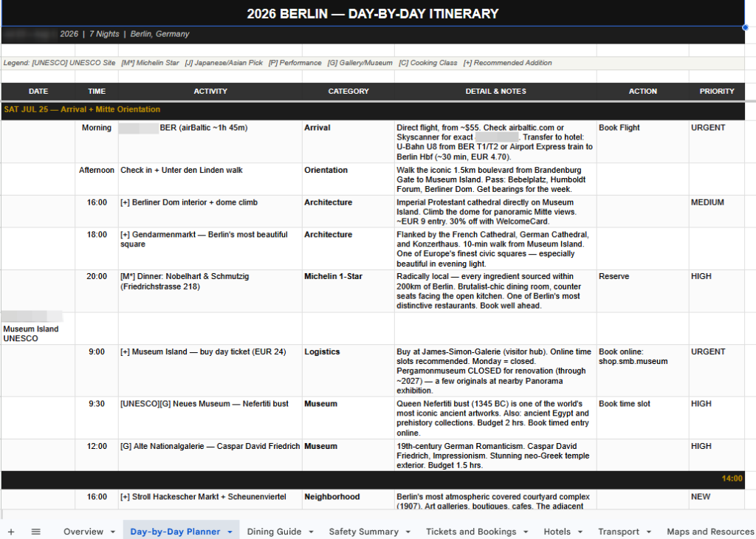This screenshot has height=539, width=756.
Task: Select the Day-by-Day Planner tab
Action: tap(175, 532)
